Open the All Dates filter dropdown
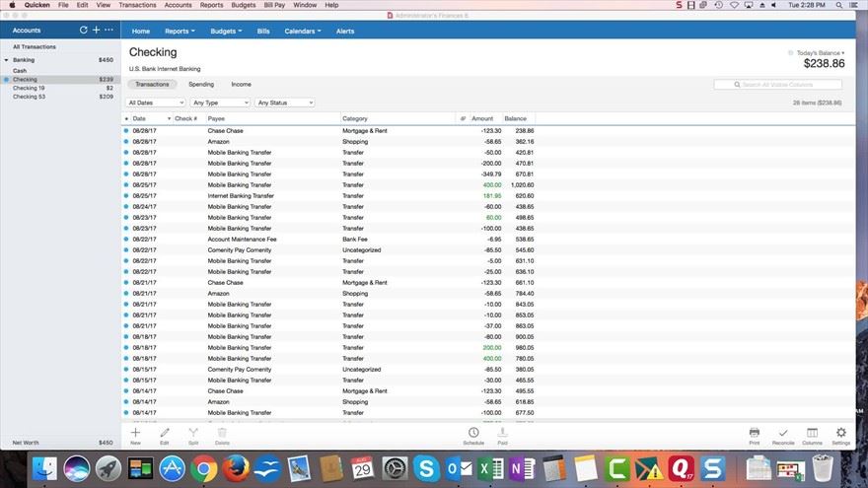868x488 pixels. 156,103
